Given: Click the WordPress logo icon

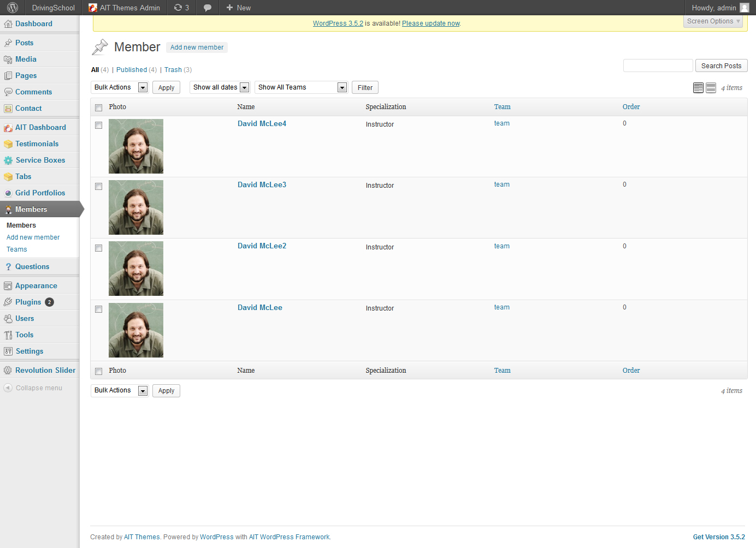Looking at the screenshot, I should pyautogui.click(x=13, y=8).
